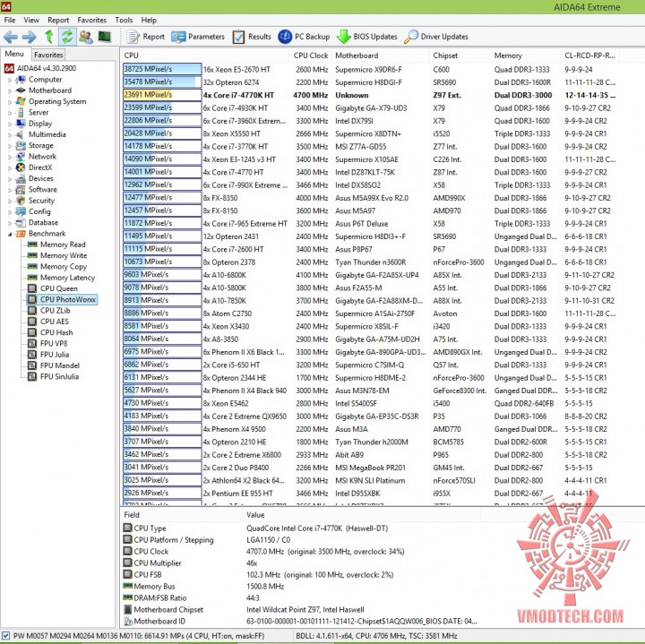Expand the Network tree node
Viewport: 645px width, 644px height.
point(10,157)
